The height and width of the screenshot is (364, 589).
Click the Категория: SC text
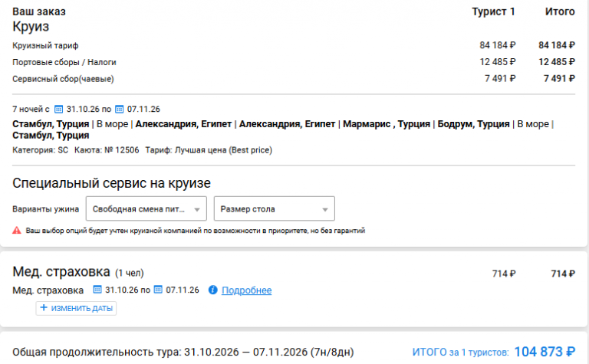pyautogui.click(x=40, y=150)
